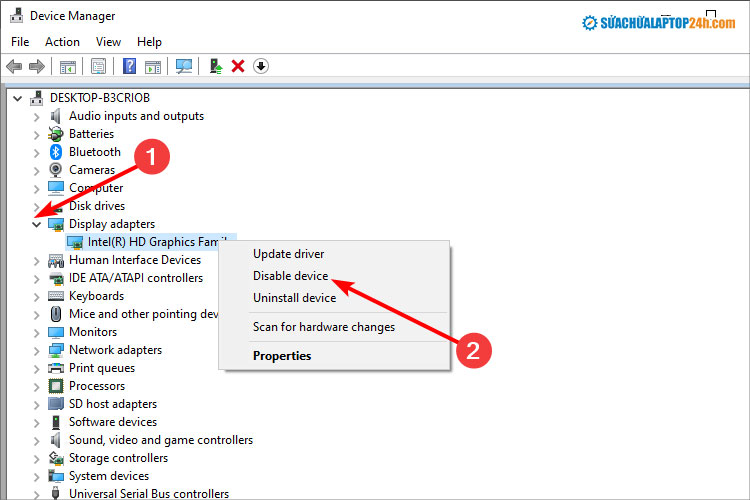Expand the Network adapters category
This screenshot has width=750, height=500.
37,350
